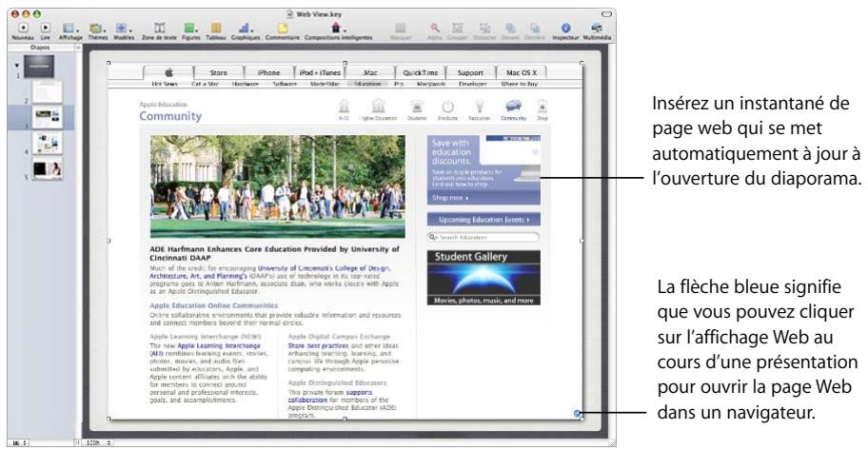Click the Upcoming Education Events button
The height and width of the screenshot is (450, 868).
click(x=483, y=220)
